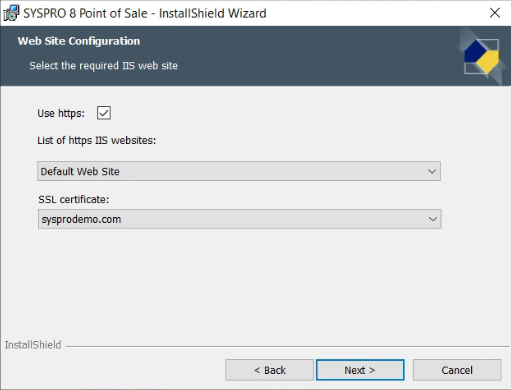Uncheck the Use https checkbox

tap(104, 113)
